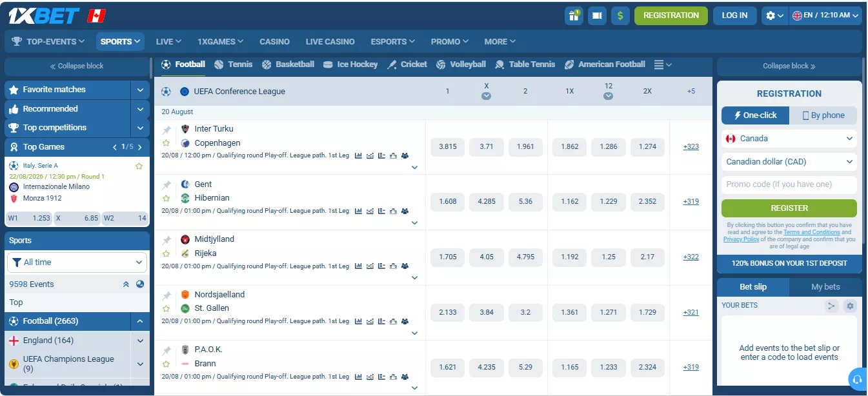Open the Canadian dollar currency dropdown
This screenshot has width=868, height=396.
[x=789, y=162]
